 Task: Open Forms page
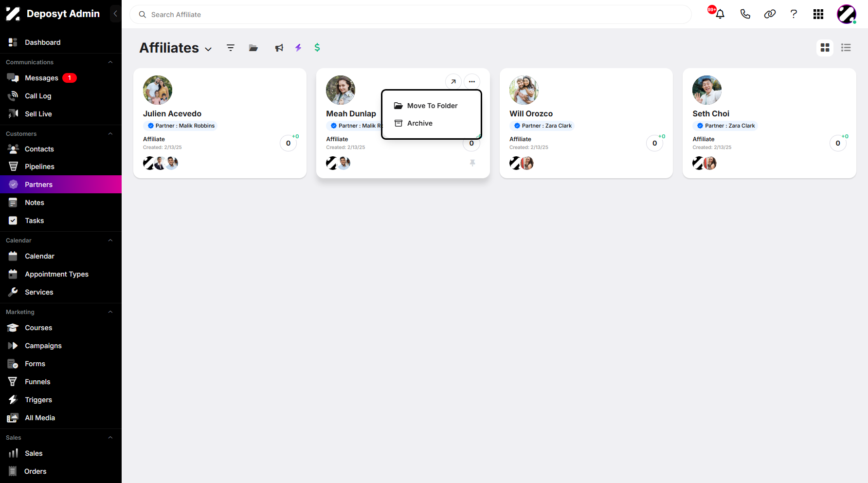[61, 364]
